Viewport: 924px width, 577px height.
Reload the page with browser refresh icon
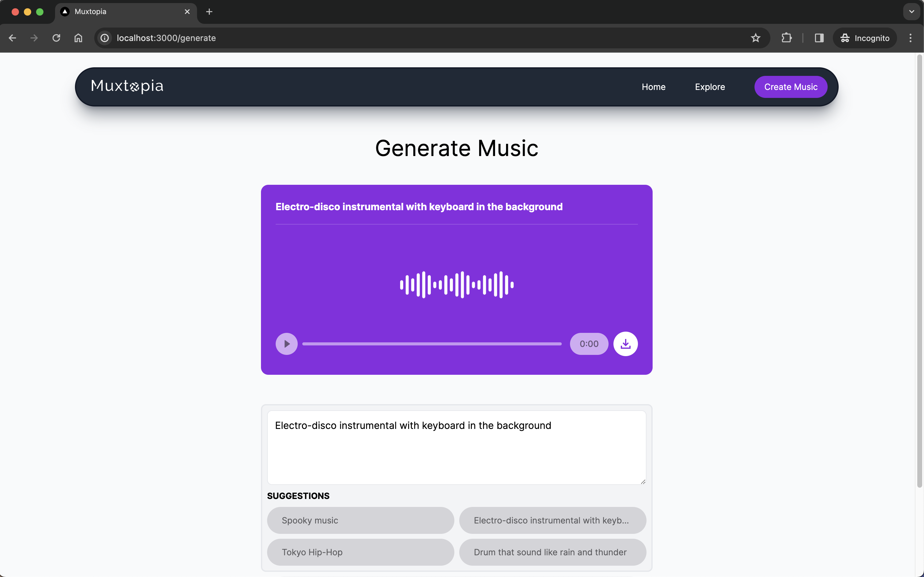pyautogui.click(x=56, y=38)
